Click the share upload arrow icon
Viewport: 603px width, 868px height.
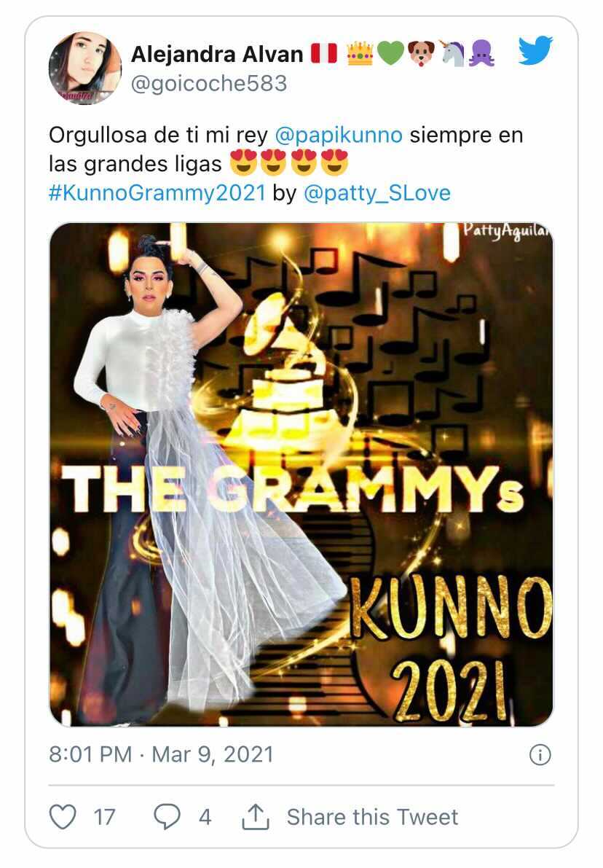pyautogui.click(x=256, y=816)
